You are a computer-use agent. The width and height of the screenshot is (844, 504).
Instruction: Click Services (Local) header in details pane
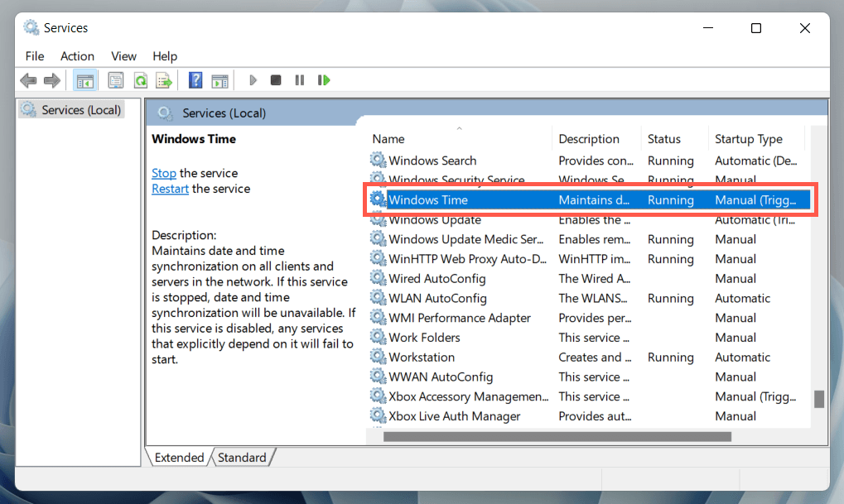coord(224,113)
